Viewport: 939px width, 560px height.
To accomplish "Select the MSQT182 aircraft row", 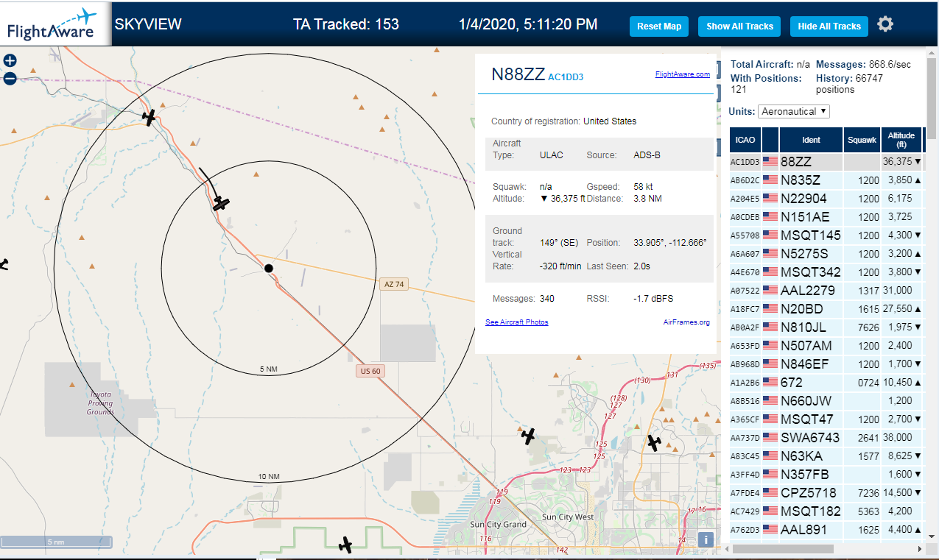I will (x=826, y=511).
